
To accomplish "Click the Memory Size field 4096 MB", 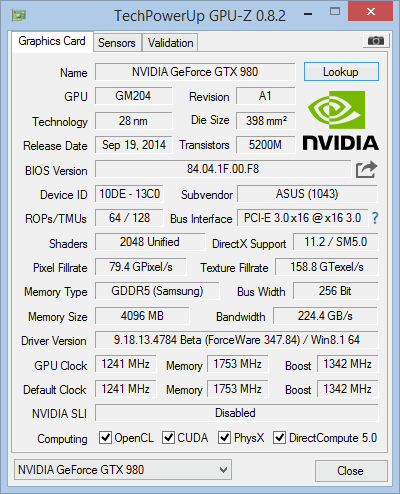I will tap(142, 316).
